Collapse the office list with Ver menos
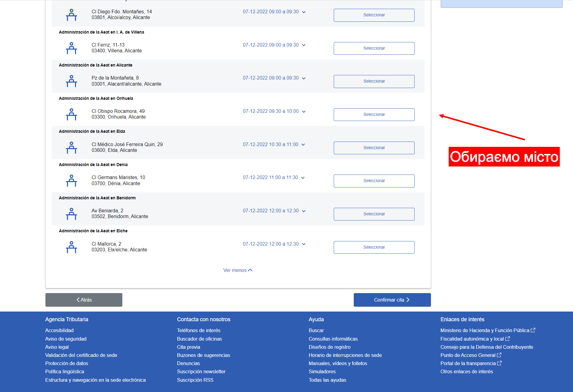This screenshot has width=573, height=392. (238, 270)
